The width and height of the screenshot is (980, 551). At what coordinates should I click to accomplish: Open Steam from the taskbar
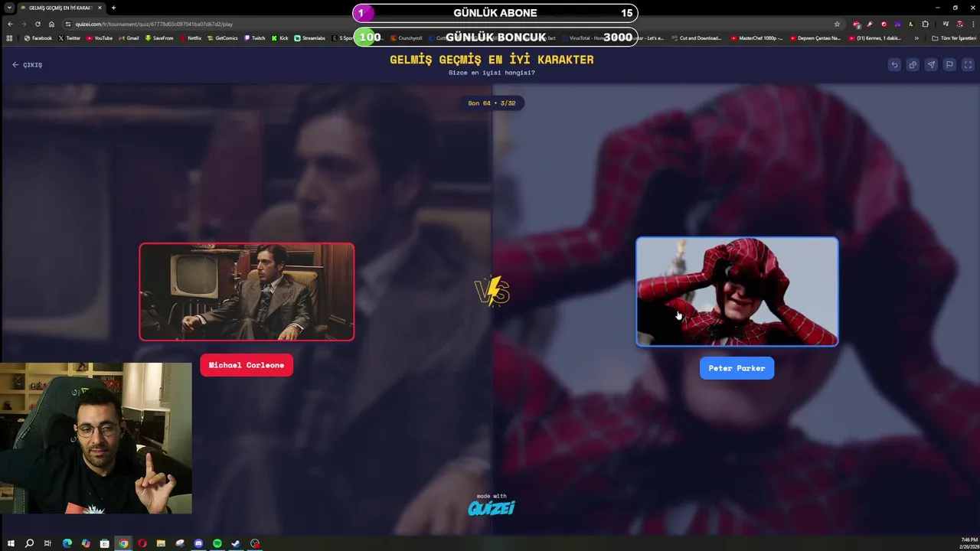click(x=236, y=543)
